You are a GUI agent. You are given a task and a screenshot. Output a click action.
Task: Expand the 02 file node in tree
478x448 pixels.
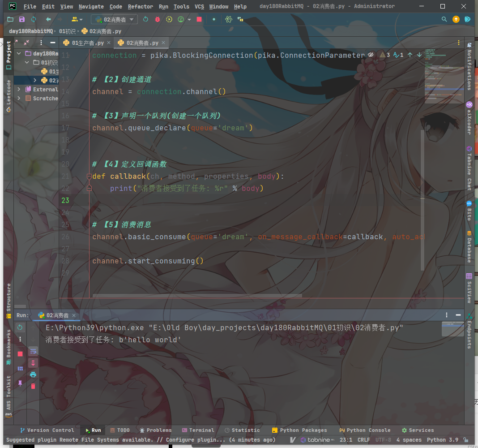35,80
